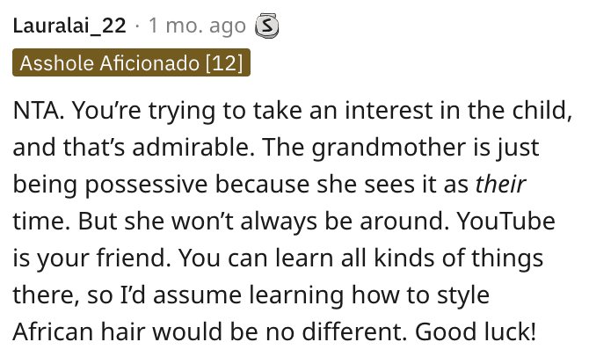Click the 'Asshole Aficionado [12]' flair badge
Image resolution: width=589 pixels, height=364 pixels.
[x=132, y=62]
